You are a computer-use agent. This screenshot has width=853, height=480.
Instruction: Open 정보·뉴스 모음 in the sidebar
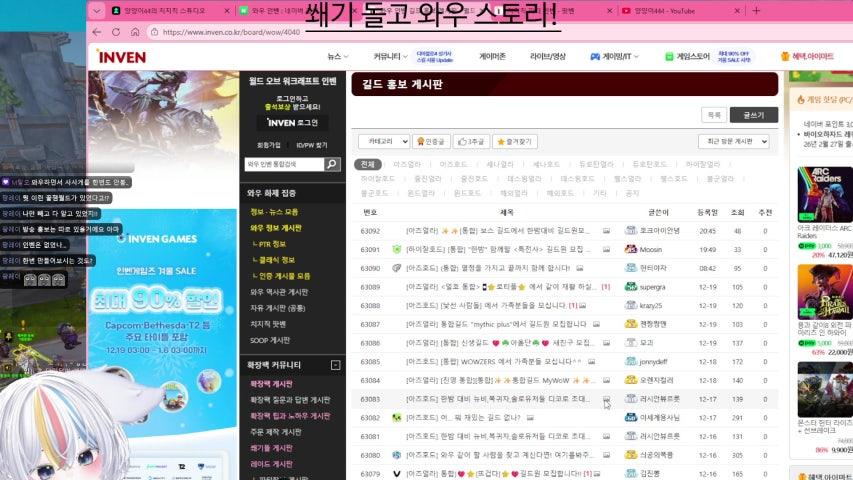(x=274, y=212)
